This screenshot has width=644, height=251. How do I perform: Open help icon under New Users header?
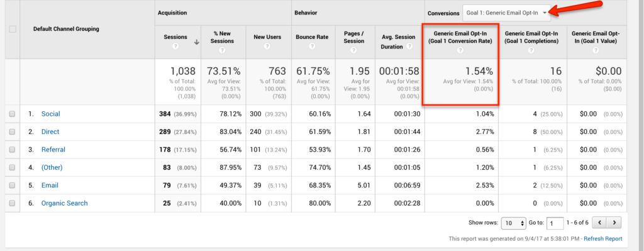coord(267,47)
